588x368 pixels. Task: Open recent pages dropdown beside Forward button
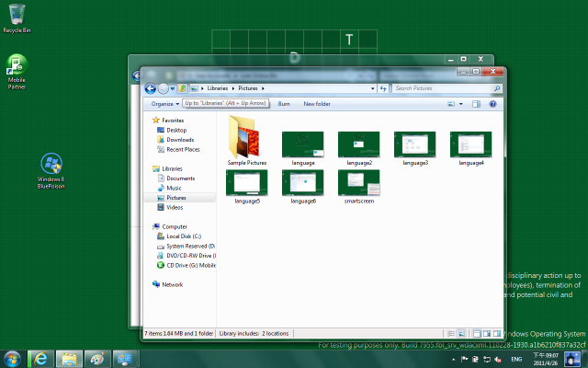[x=173, y=88]
